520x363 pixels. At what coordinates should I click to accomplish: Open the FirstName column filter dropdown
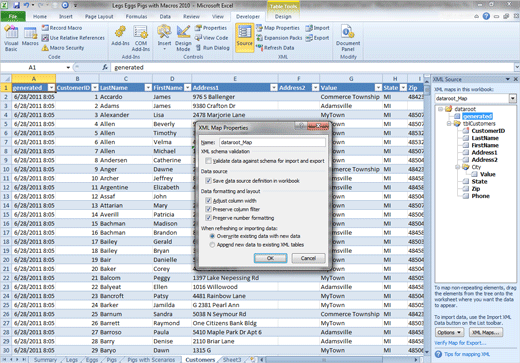(188, 88)
